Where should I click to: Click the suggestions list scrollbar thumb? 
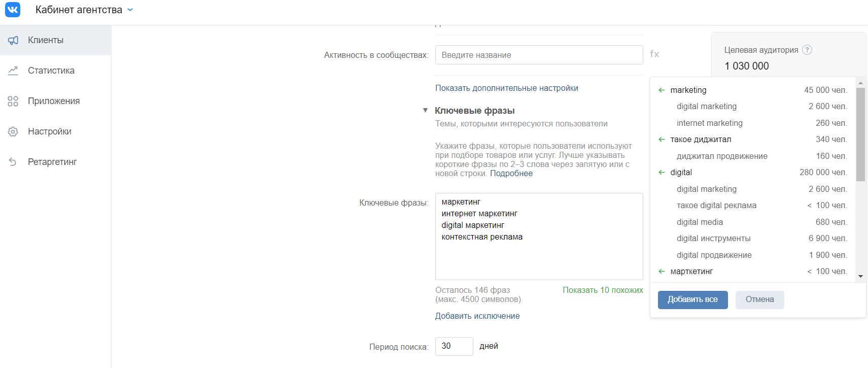tap(860, 135)
